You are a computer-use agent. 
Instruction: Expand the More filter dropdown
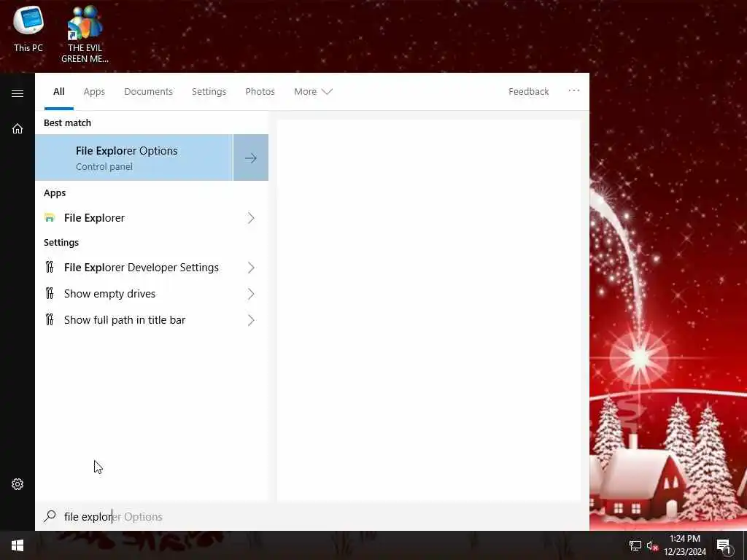[313, 91]
